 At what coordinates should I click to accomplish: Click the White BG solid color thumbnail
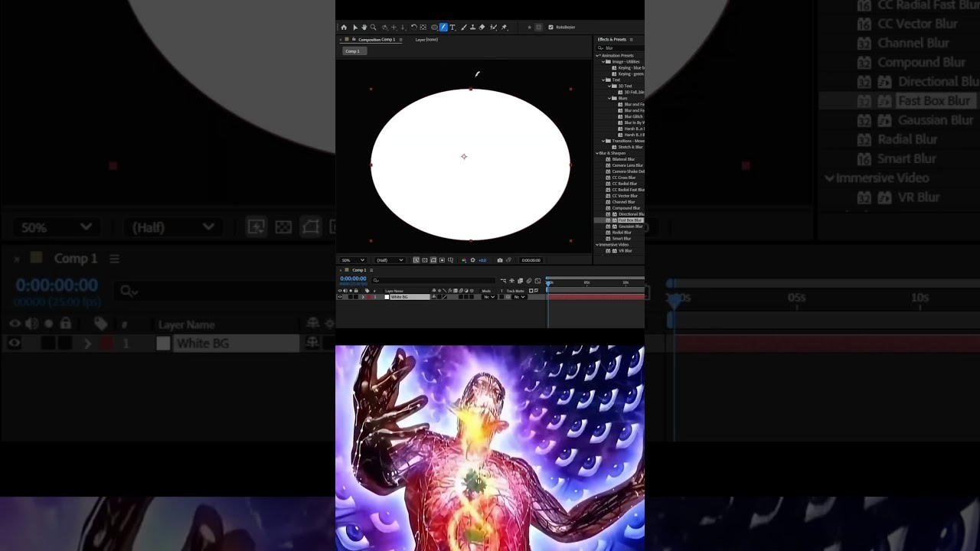pos(387,297)
